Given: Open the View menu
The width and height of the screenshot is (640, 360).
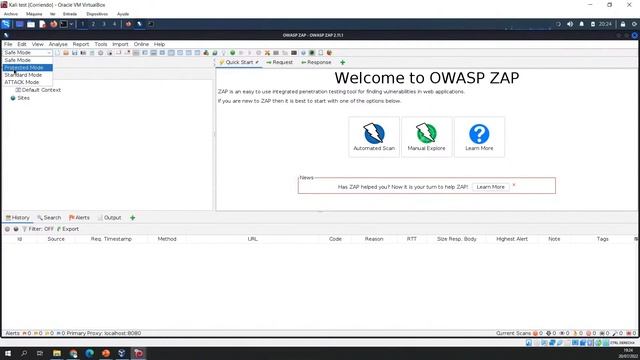Looking at the screenshot, I should click(38, 44).
